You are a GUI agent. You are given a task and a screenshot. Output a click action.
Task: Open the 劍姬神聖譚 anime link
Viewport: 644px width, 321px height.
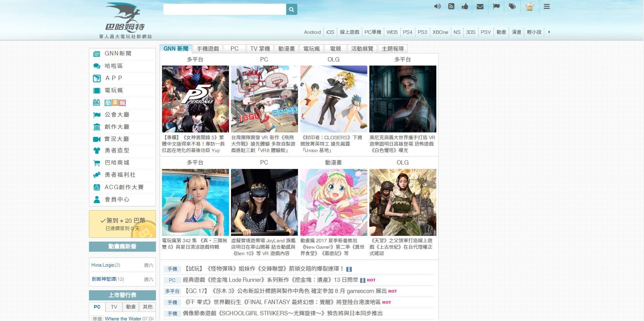pos(104,279)
